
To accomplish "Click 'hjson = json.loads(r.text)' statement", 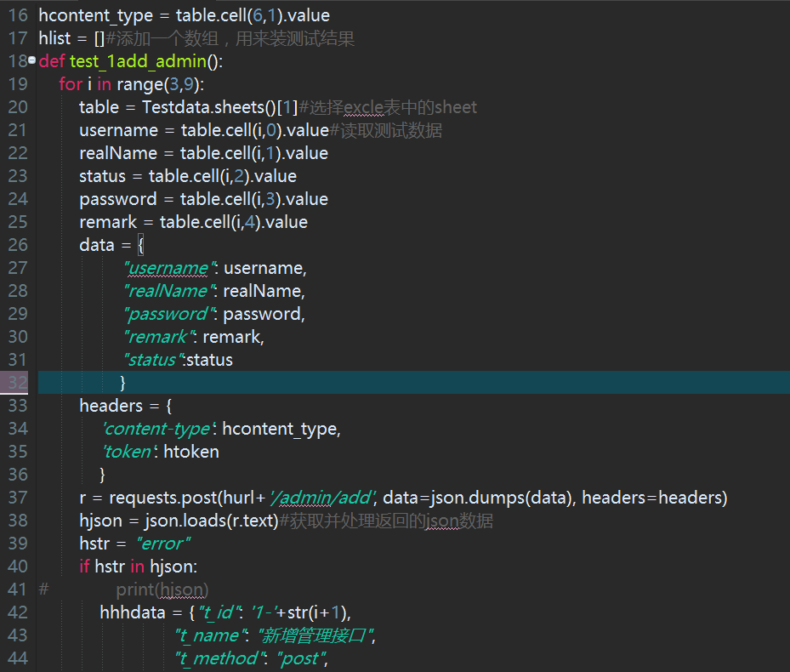I will point(179,521).
